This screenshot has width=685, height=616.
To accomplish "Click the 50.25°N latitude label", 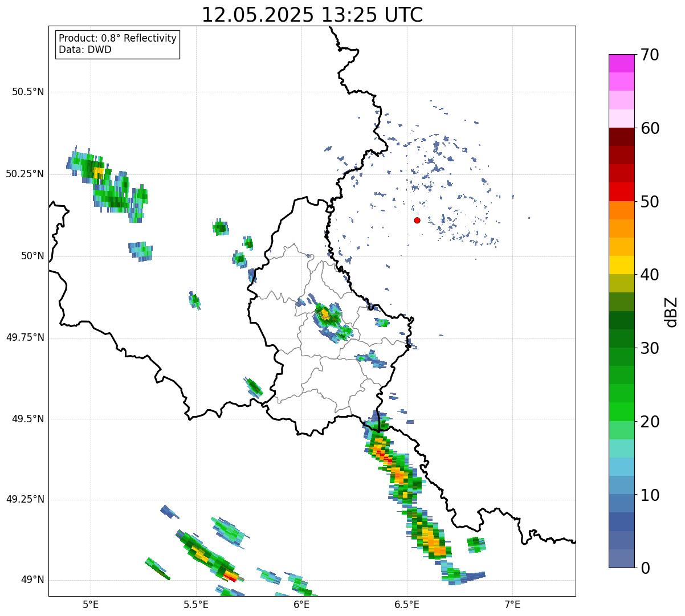I will 25,174.
